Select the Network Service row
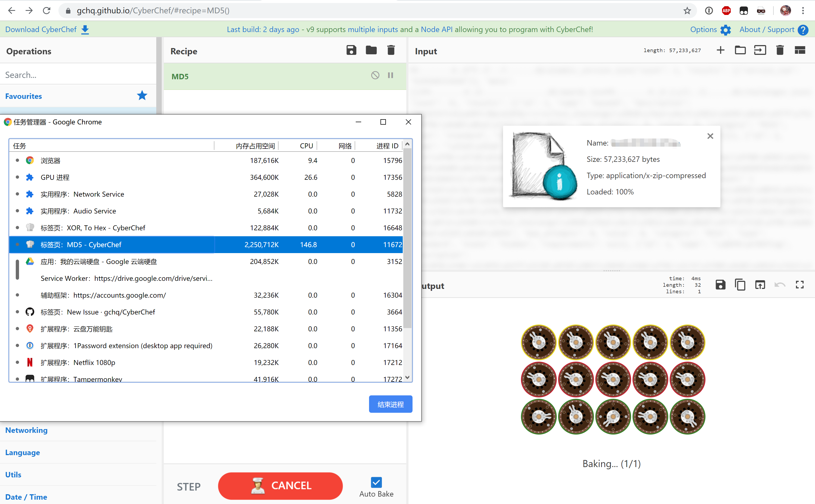 [x=206, y=194]
